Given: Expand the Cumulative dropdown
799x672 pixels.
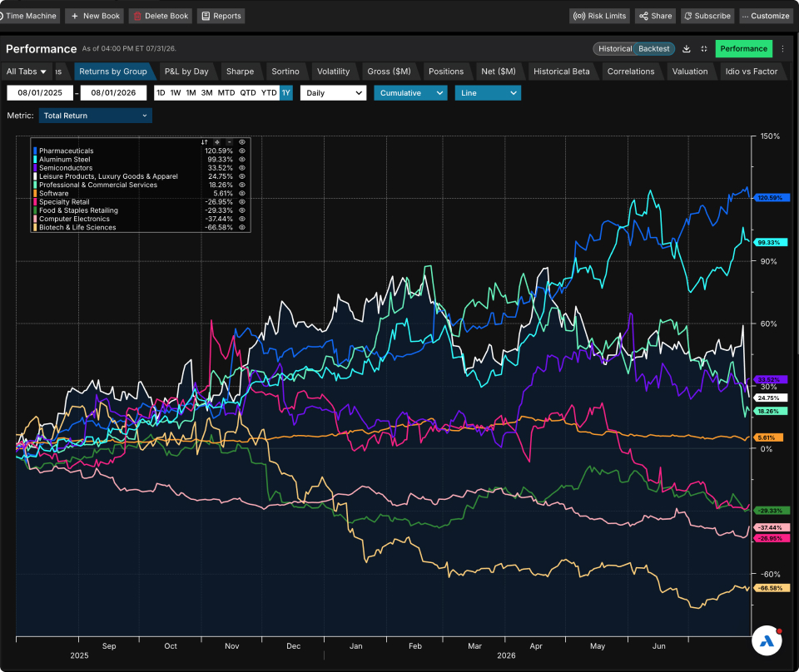Looking at the screenshot, I should click(410, 93).
